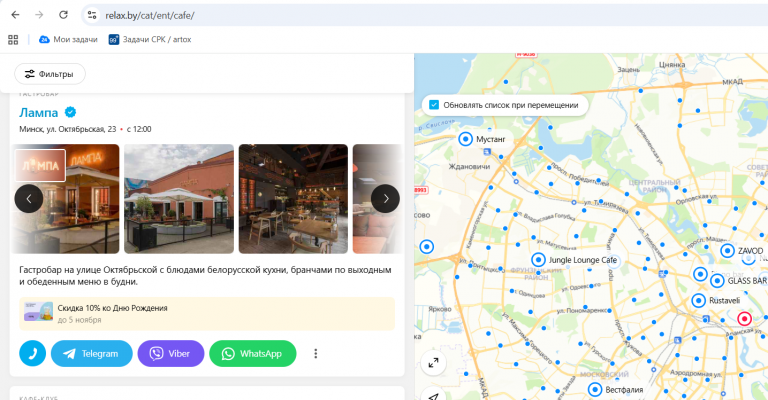Select the unlabeled marker at left map edge
The height and width of the screenshot is (400, 768).
tap(427, 246)
